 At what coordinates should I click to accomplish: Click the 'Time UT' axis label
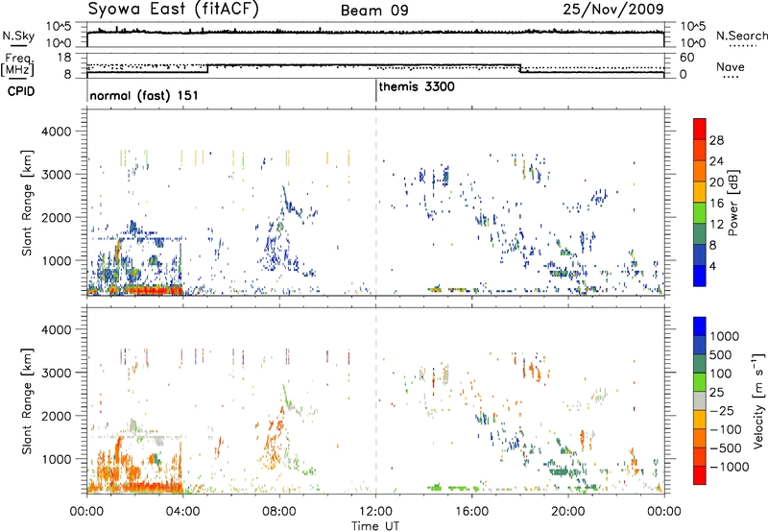[x=375, y=526]
